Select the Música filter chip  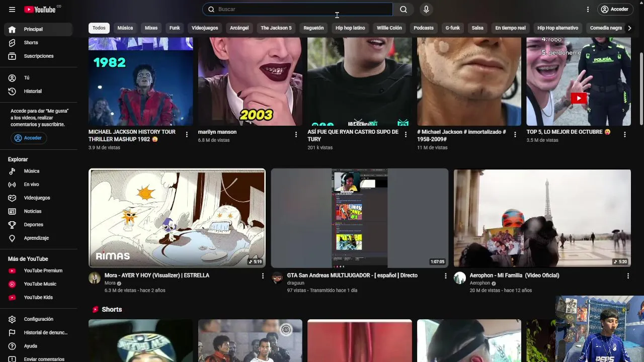[125, 28]
